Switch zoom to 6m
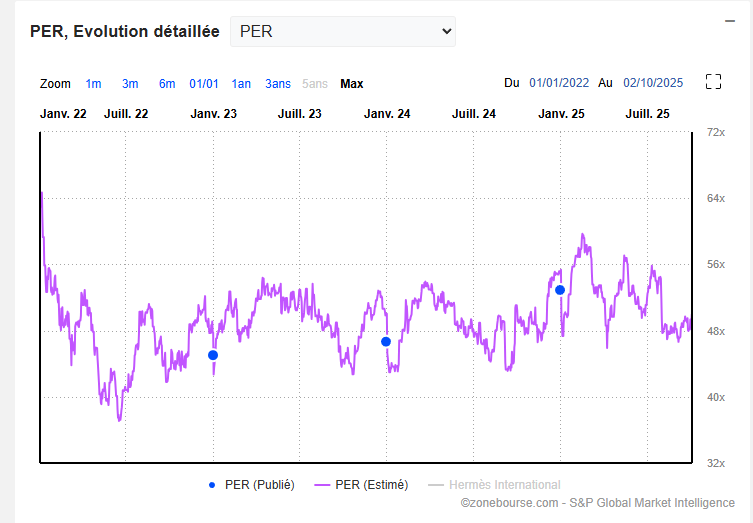The width and height of the screenshot is (753, 523). (167, 84)
